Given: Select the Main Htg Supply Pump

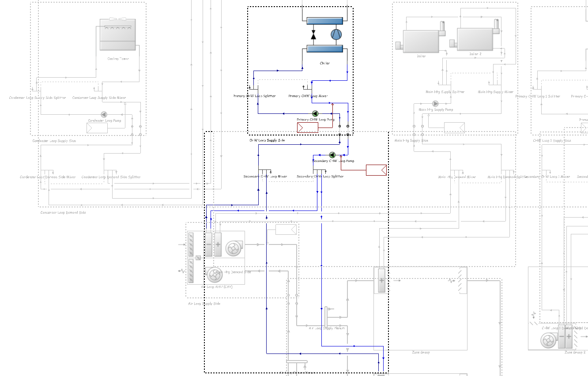Looking at the screenshot, I should [435, 104].
